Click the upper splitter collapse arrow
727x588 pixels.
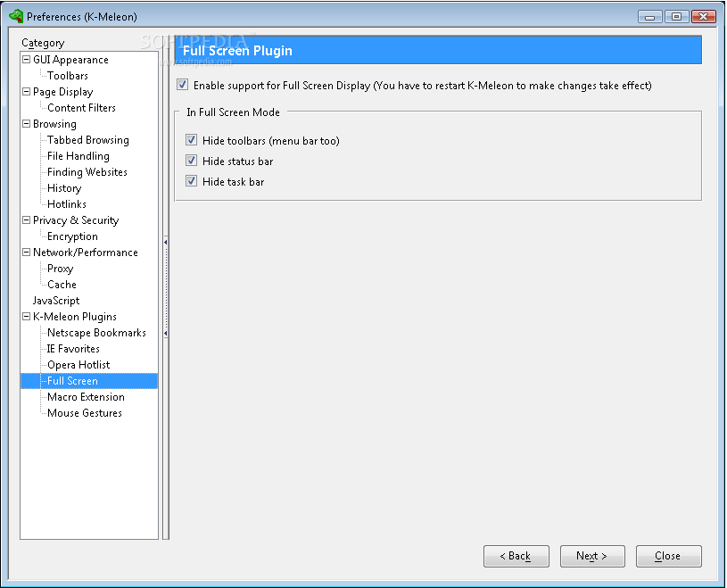point(166,242)
